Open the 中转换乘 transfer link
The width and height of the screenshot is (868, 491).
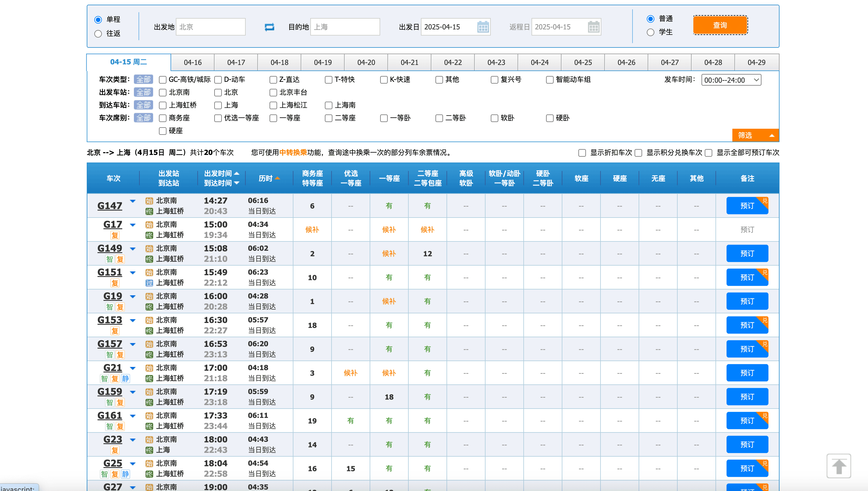point(293,153)
